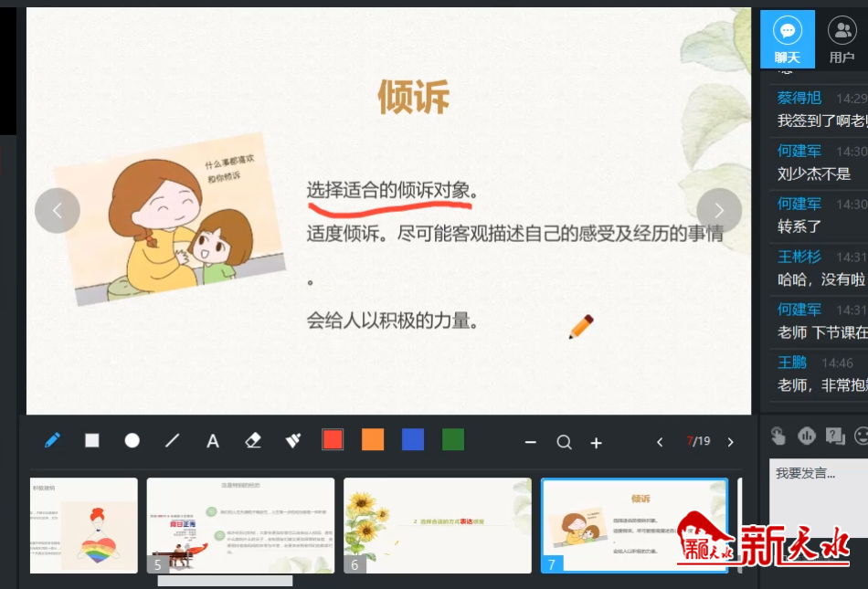Screen dimensions: 868x589
Task: Switch to the 用户 tab
Action: [x=842, y=38]
